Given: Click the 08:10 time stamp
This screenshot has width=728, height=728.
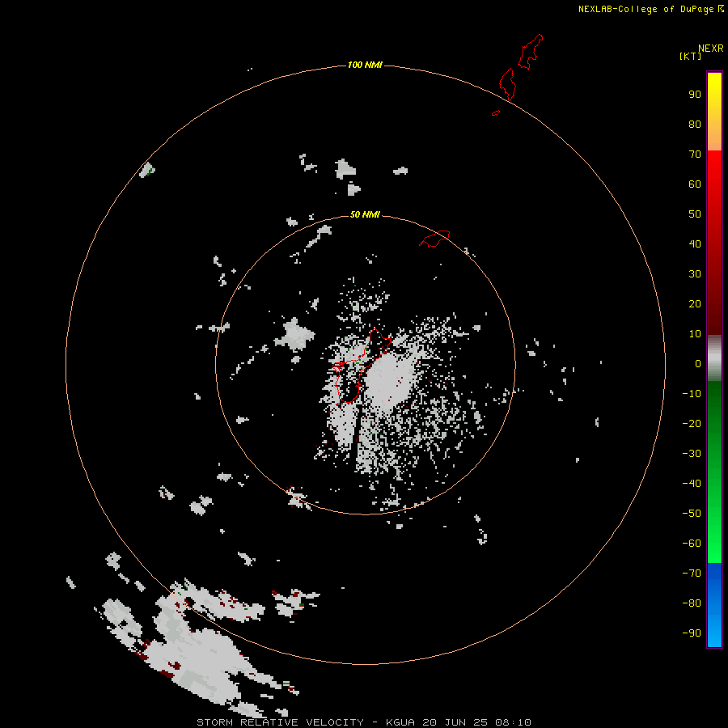Looking at the screenshot, I should pos(513,722).
